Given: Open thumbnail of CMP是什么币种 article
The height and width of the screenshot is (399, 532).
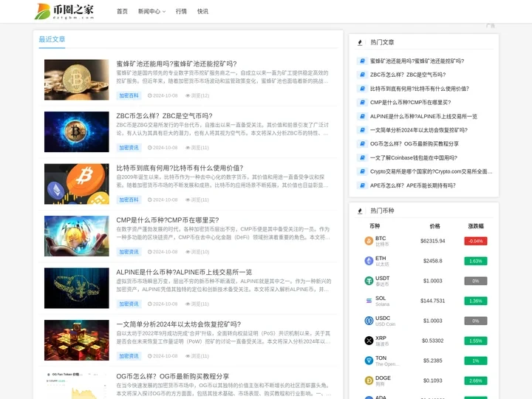Looking at the screenshot, I should (x=77, y=236).
